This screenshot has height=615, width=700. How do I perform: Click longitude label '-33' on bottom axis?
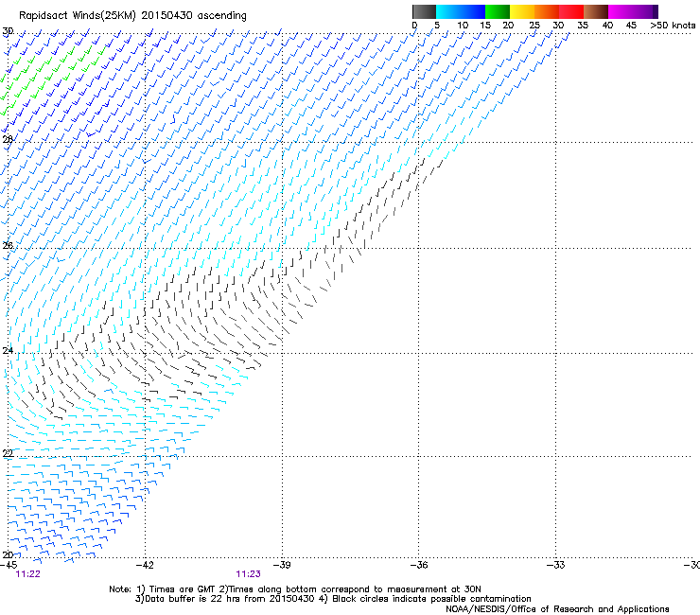point(556,565)
